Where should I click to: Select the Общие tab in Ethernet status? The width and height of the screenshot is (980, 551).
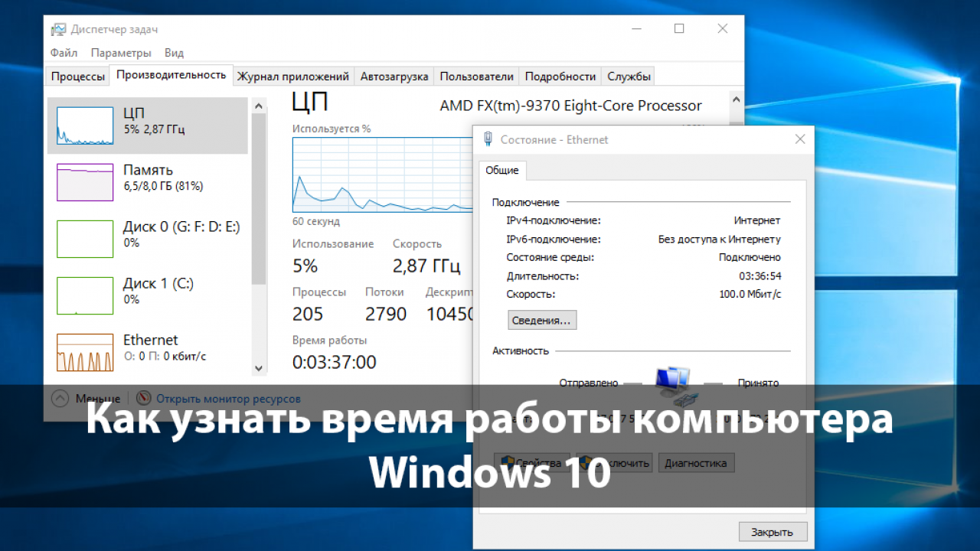(x=502, y=170)
